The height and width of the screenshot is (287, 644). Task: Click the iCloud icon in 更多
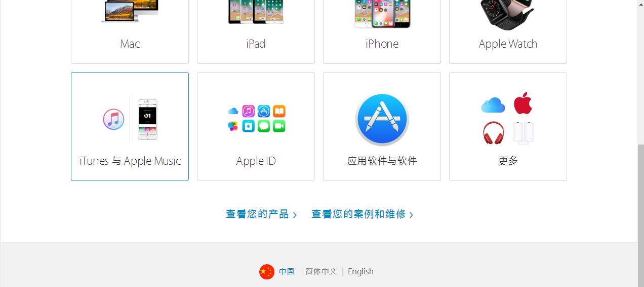(493, 105)
